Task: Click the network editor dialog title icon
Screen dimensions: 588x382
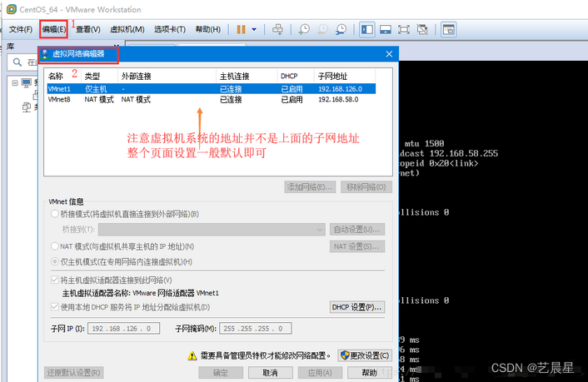Action: 45,54
